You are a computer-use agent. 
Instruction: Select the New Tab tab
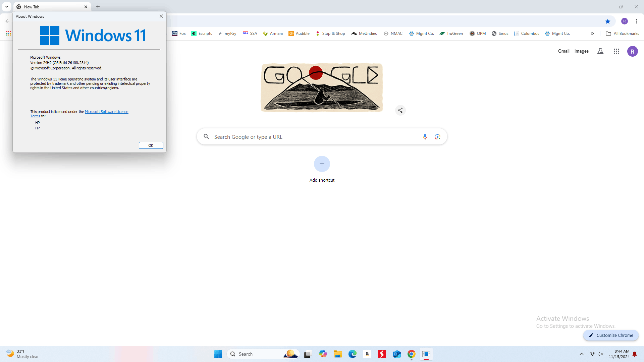tap(52, 7)
